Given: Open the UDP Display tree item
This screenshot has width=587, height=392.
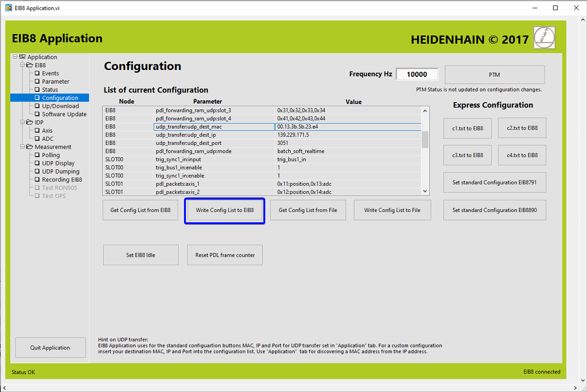Looking at the screenshot, I should (x=58, y=163).
